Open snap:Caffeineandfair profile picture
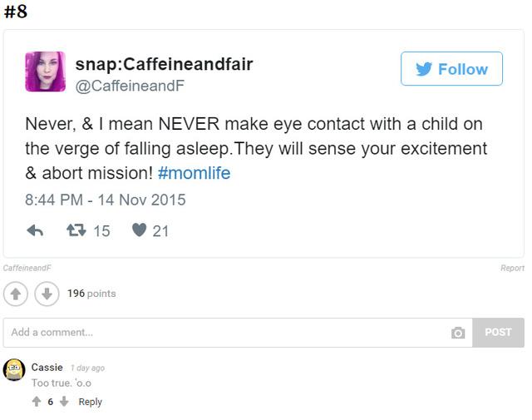This screenshot has height=420, width=532. (x=46, y=72)
